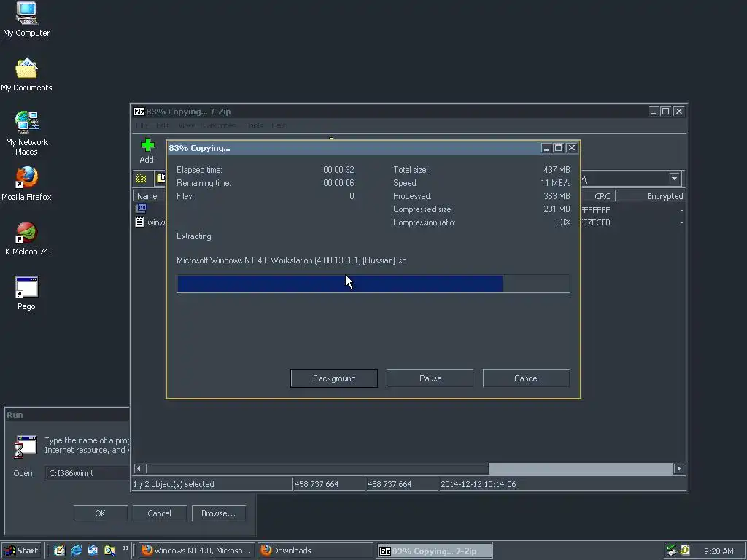The width and height of the screenshot is (747, 560).
Task: Open Internet Explorer from Quick Launch
Action: click(76, 551)
